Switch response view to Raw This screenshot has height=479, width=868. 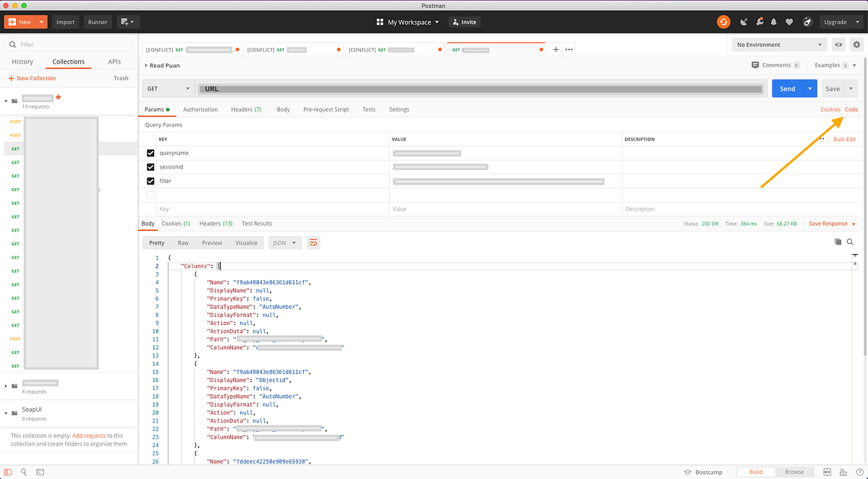183,242
